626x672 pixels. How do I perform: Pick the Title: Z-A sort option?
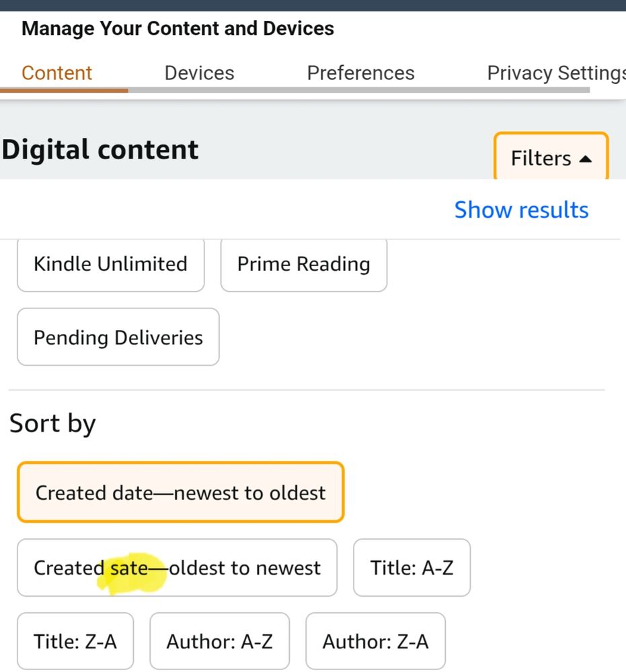pyautogui.click(x=75, y=642)
